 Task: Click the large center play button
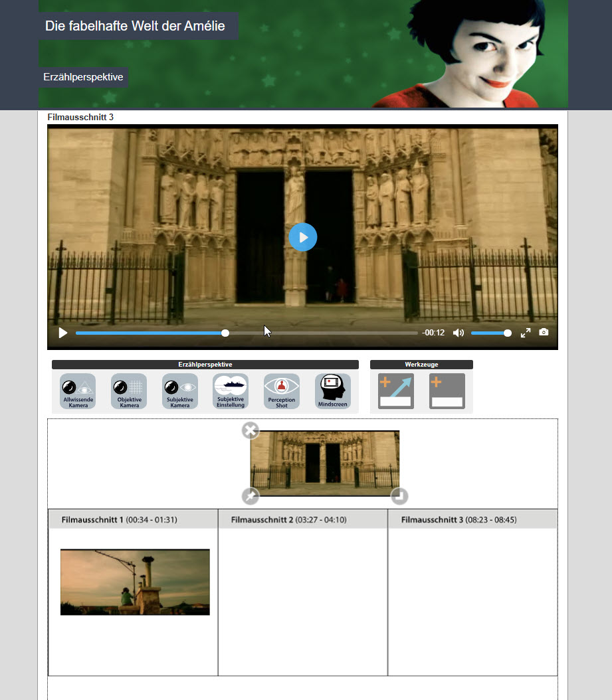[303, 237]
